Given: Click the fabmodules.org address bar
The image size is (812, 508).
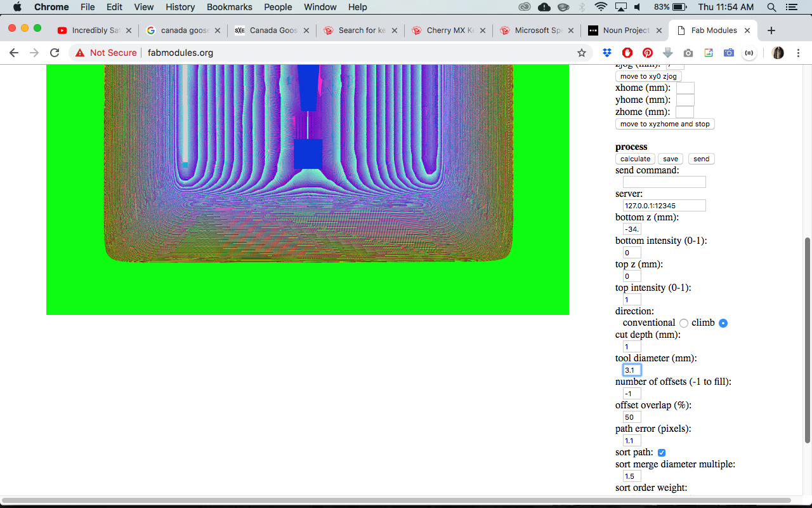Looking at the screenshot, I should [330, 53].
